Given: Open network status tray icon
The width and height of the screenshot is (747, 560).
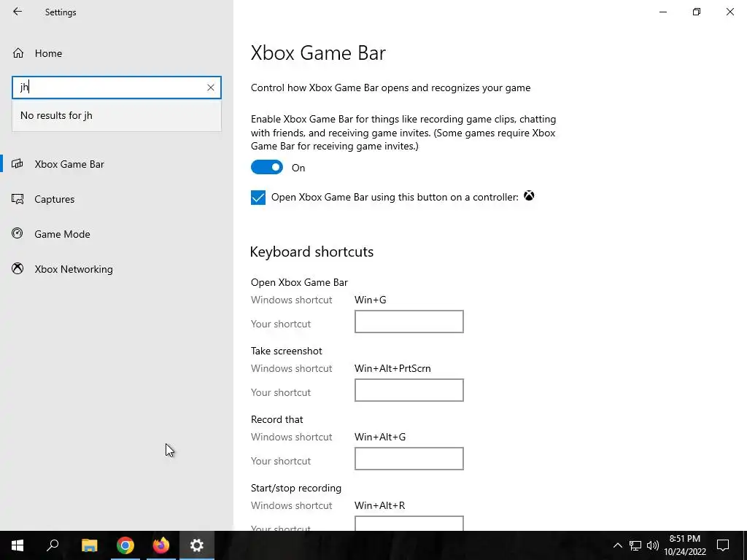Looking at the screenshot, I should 635,545.
